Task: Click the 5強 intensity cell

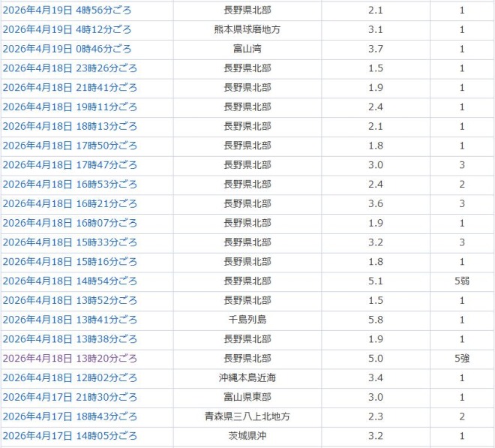Action: pyautogui.click(x=462, y=359)
